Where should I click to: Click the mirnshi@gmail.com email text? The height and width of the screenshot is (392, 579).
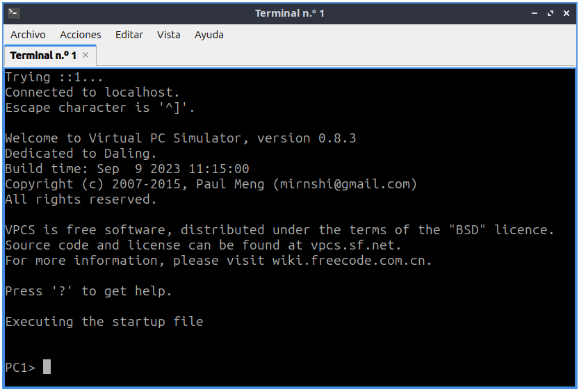click(345, 184)
